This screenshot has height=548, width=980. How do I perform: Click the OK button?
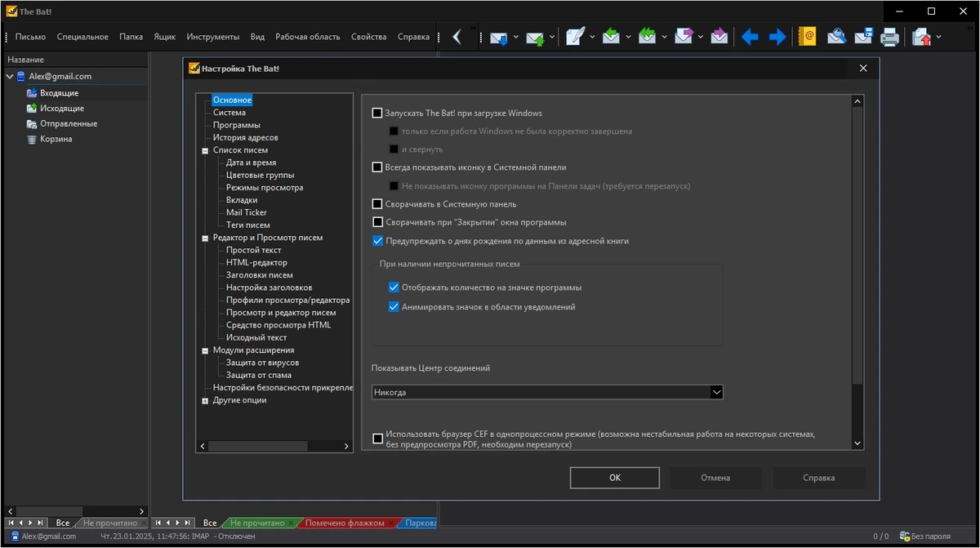pyautogui.click(x=615, y=478)
